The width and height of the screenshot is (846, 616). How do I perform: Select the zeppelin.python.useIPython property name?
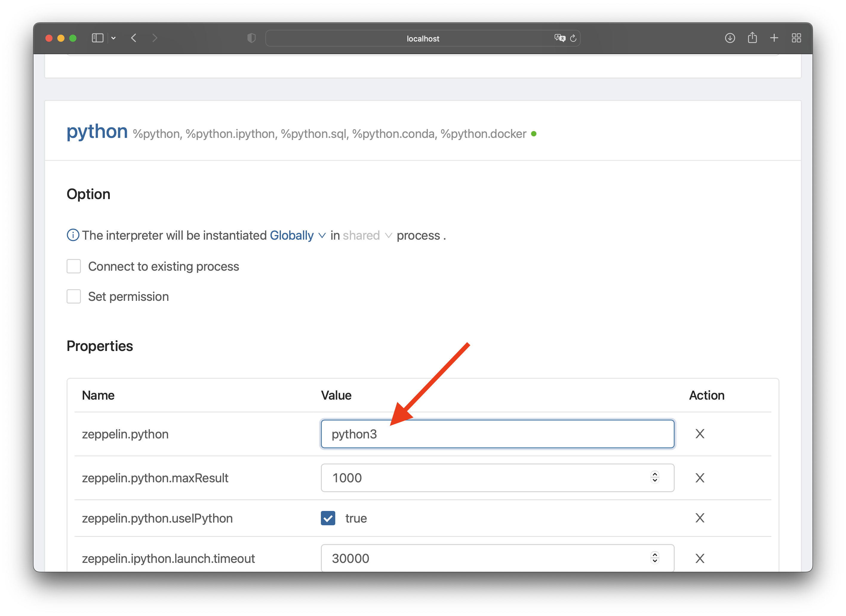point(157,518)
